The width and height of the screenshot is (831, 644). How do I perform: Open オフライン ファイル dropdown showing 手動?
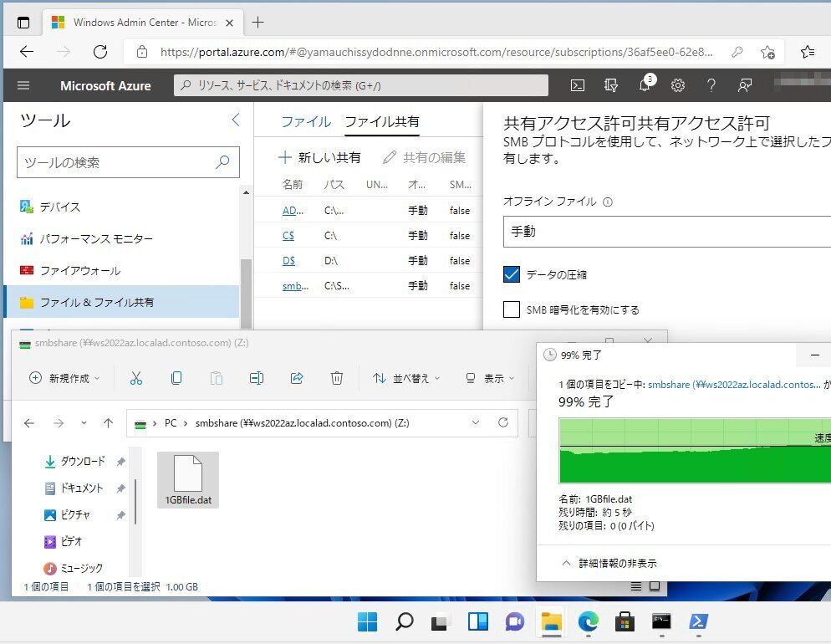coord(666,232)
